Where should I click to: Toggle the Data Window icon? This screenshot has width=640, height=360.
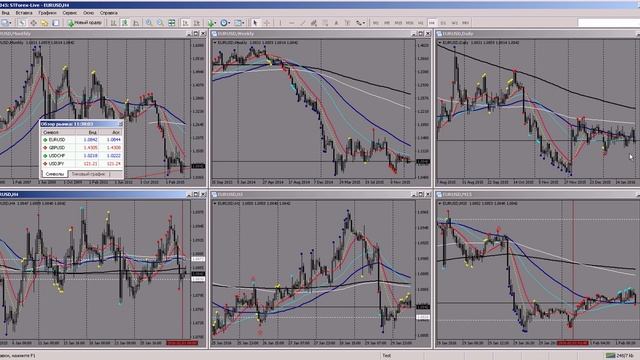tap(33, 23)
